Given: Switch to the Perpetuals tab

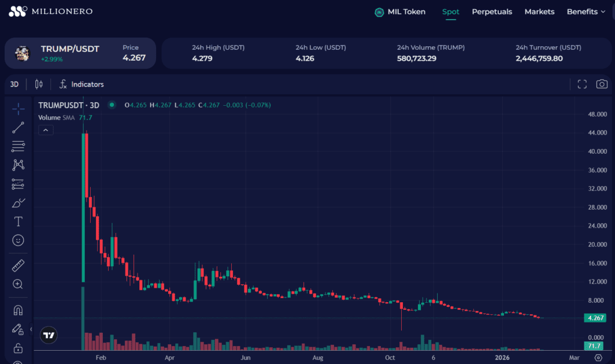Looking at the screenshot, I should coord(492,11).
